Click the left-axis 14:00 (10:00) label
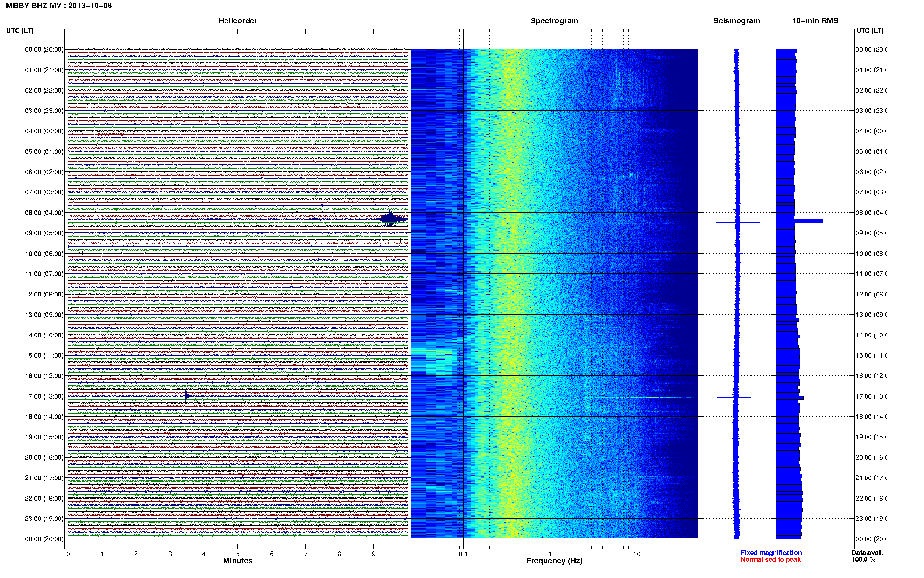Image resolution: width=924 pixels, height=578 pixels. pyautogui.click(x=44, y=335)
